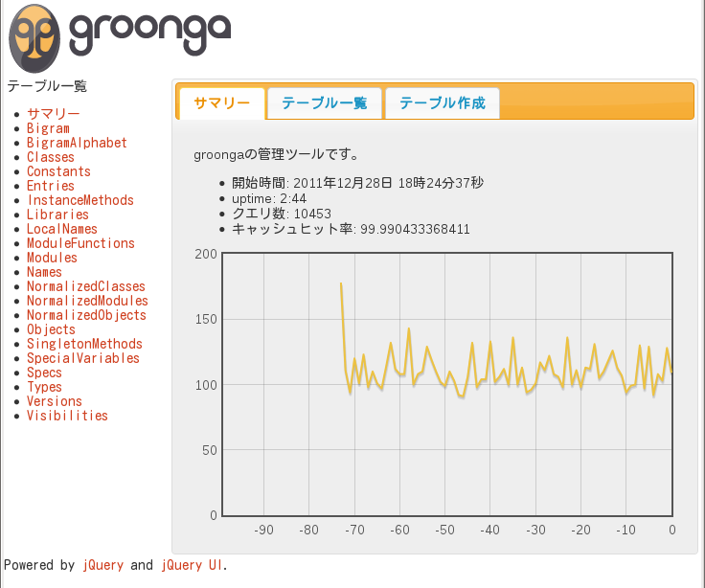Click the キャッシュヒット率 value text
Image resolution: width=705 pixels, height=588 pixels.
point(351,229)
